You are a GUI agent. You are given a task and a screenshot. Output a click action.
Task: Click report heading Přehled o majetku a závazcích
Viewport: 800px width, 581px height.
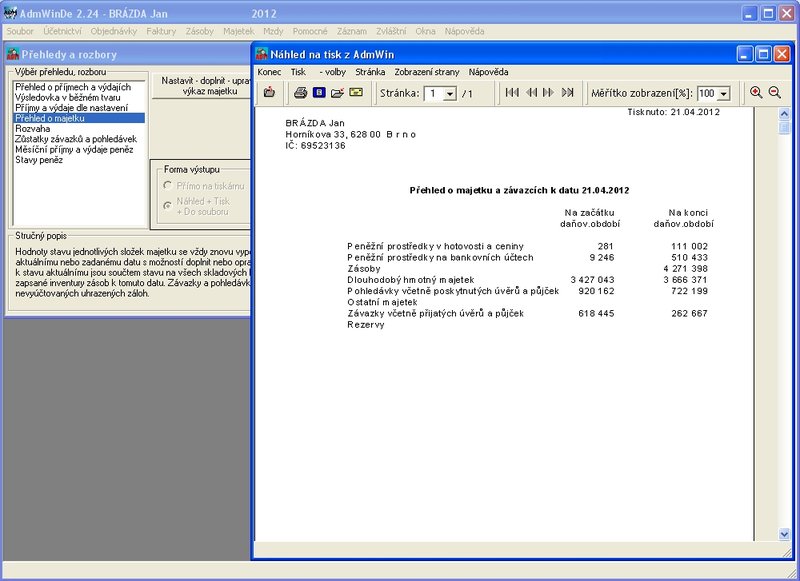click(x=519, y=190)
